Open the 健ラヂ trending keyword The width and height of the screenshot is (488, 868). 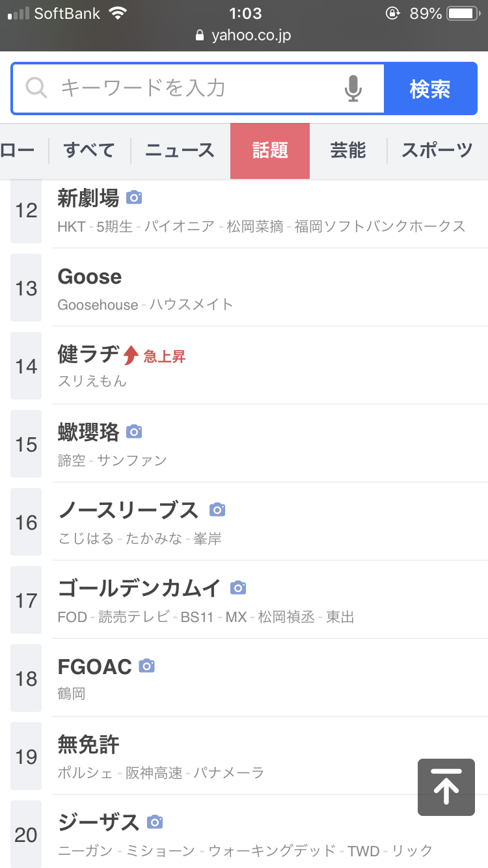[x=88, y=355]
